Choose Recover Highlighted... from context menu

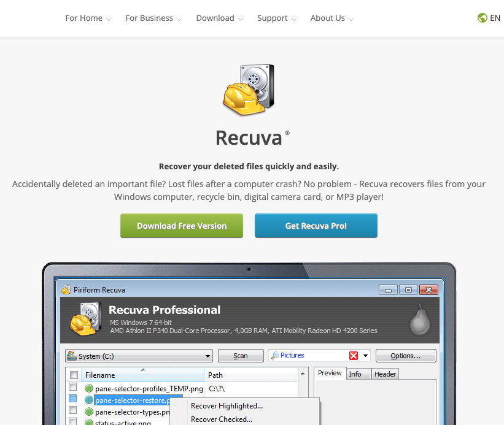pos(227,406)
